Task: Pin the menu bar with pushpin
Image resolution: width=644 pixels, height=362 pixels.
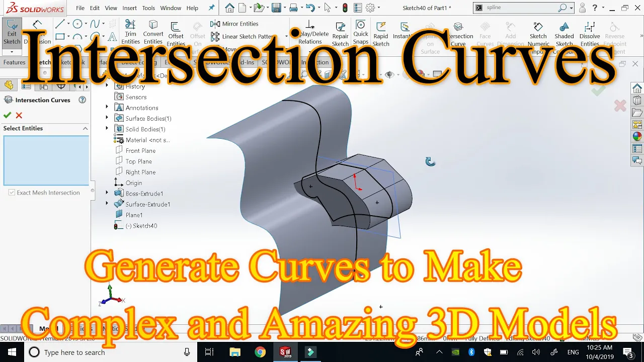Action: [x=211, y=8]
